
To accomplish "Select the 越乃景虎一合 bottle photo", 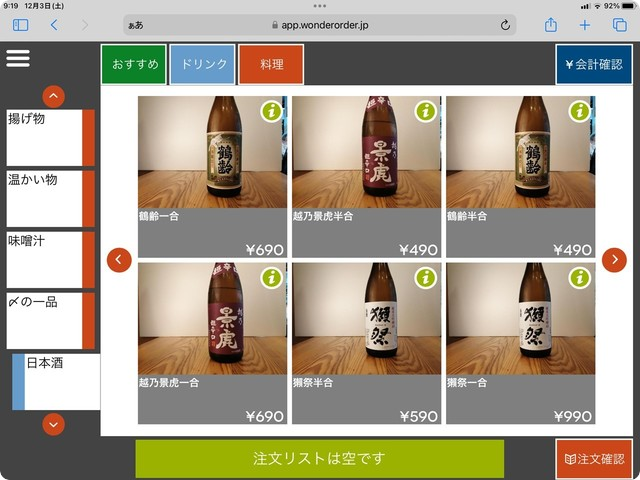I will tap(212, 319).
